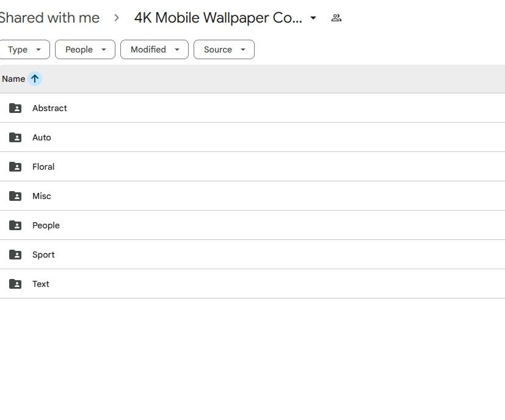
Task: Toggle the Name sort order arrow
Action: pos(35,78)
